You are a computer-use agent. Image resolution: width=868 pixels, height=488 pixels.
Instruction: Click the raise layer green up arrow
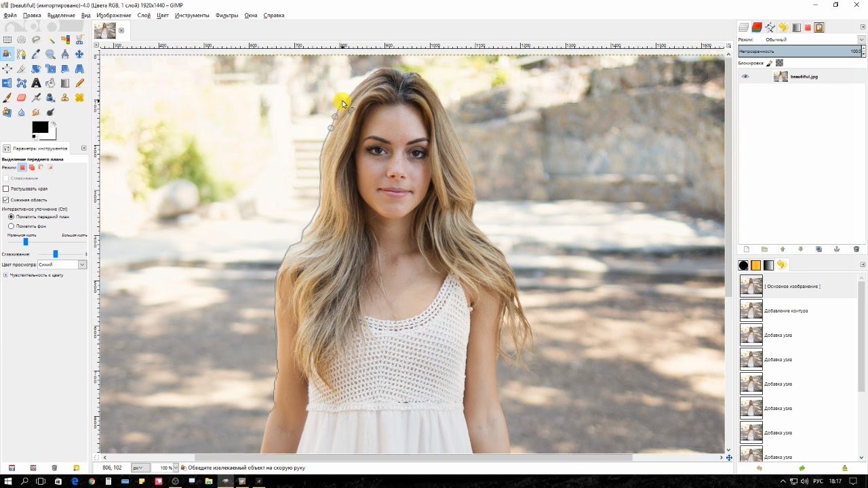click(x=783, y=249)
